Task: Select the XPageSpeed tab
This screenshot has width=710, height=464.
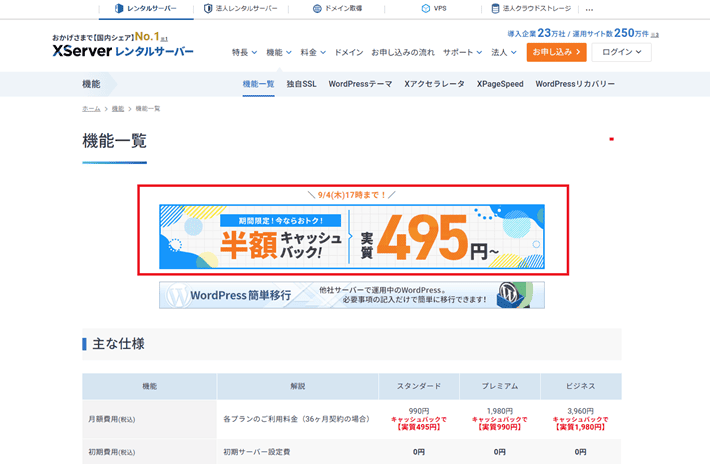Action: [x=500, y=84]
